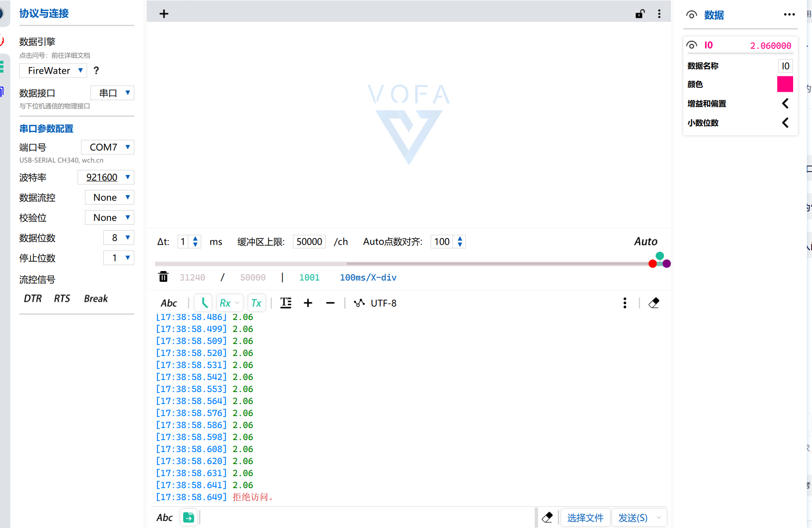Toggle the Break signal
Image resolution: width=812 pixels, height=528 pixels.
point(96,299)
